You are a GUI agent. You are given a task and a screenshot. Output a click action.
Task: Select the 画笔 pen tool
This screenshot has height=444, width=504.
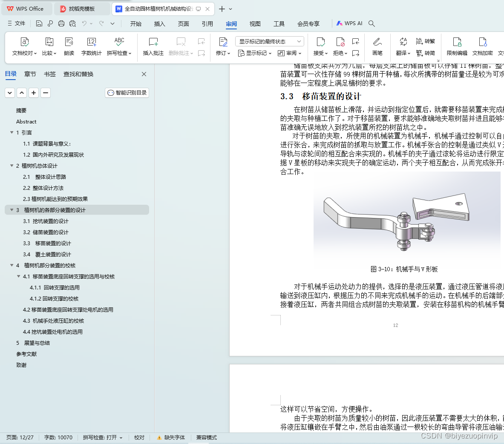[377, 46]
